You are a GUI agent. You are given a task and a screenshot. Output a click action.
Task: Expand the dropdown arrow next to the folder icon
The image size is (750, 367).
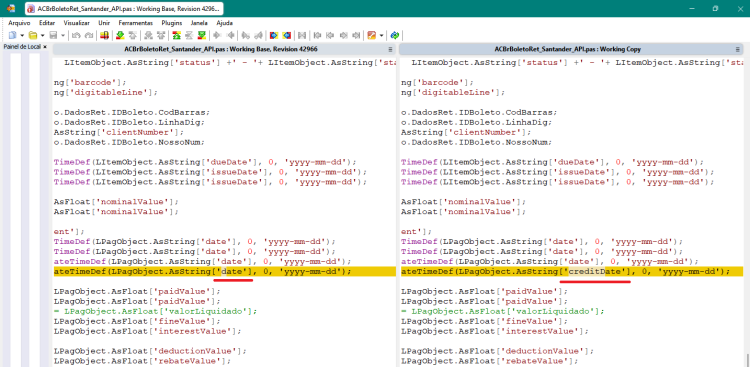click(43, 35)
